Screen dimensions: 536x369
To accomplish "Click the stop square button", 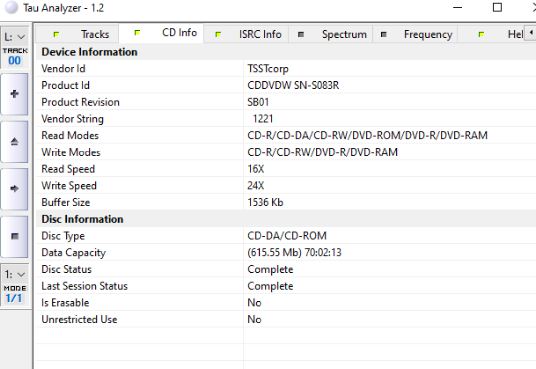I will tap(14, 236).
